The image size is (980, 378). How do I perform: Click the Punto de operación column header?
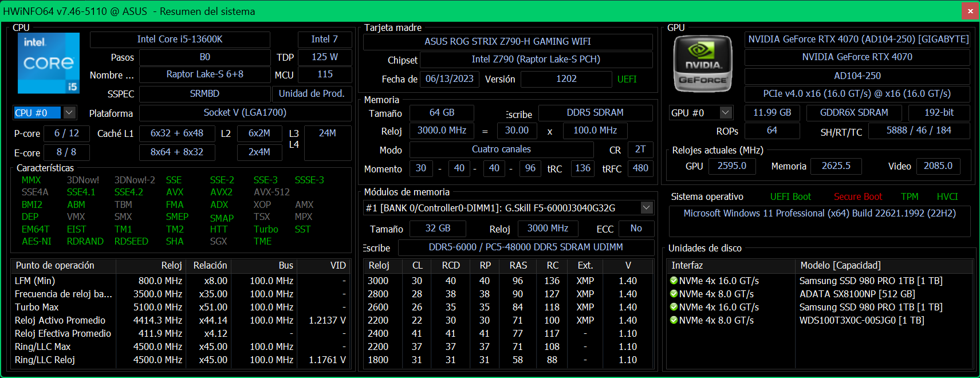(64, 266)
